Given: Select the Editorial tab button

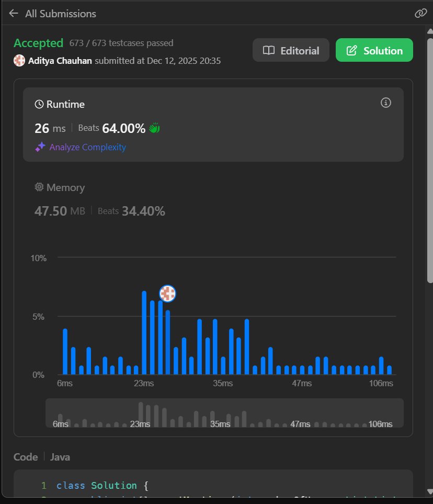Looking at the screenshot, I should pos(291,50).
